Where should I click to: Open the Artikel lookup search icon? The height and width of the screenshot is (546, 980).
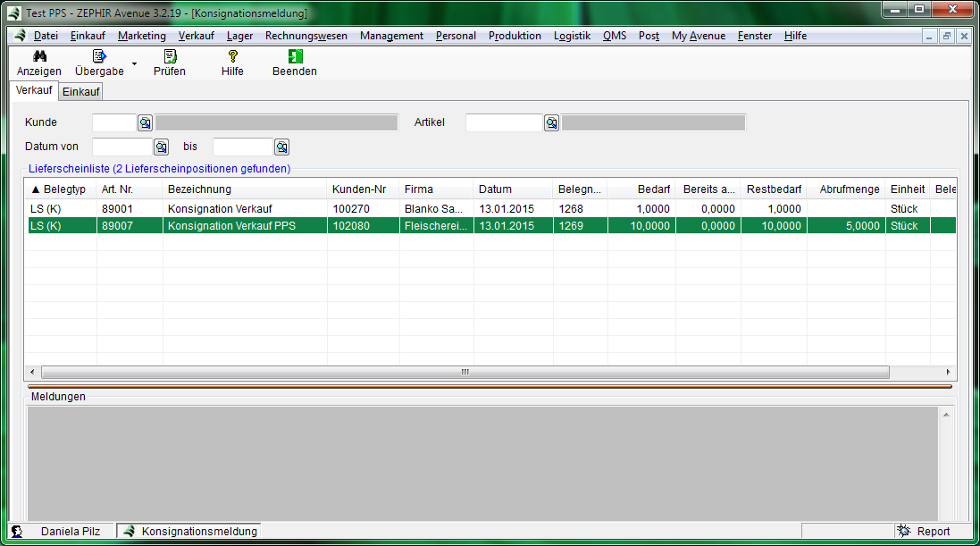coord(552,123)
